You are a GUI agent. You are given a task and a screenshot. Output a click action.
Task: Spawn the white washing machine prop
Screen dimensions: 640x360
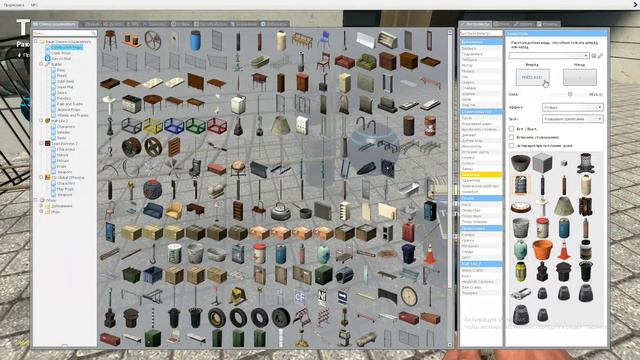238,104
